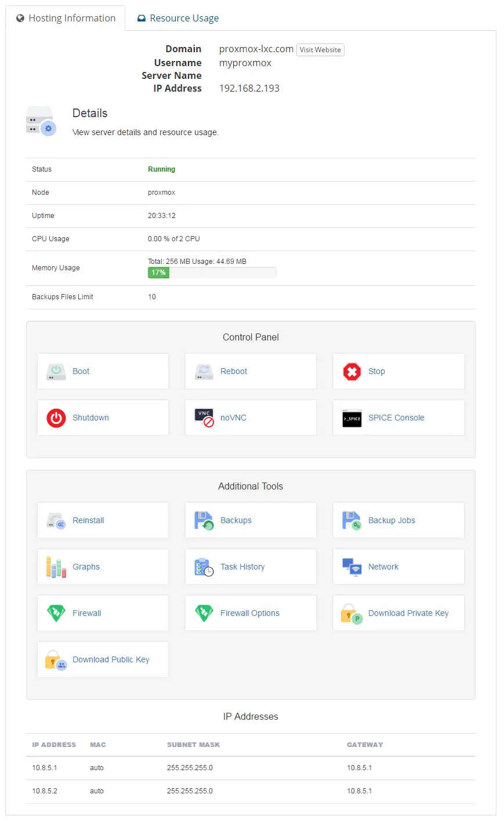Click the Shutdown link
Viewport: 504px width, 823px height.
click(x=90, y=418)
